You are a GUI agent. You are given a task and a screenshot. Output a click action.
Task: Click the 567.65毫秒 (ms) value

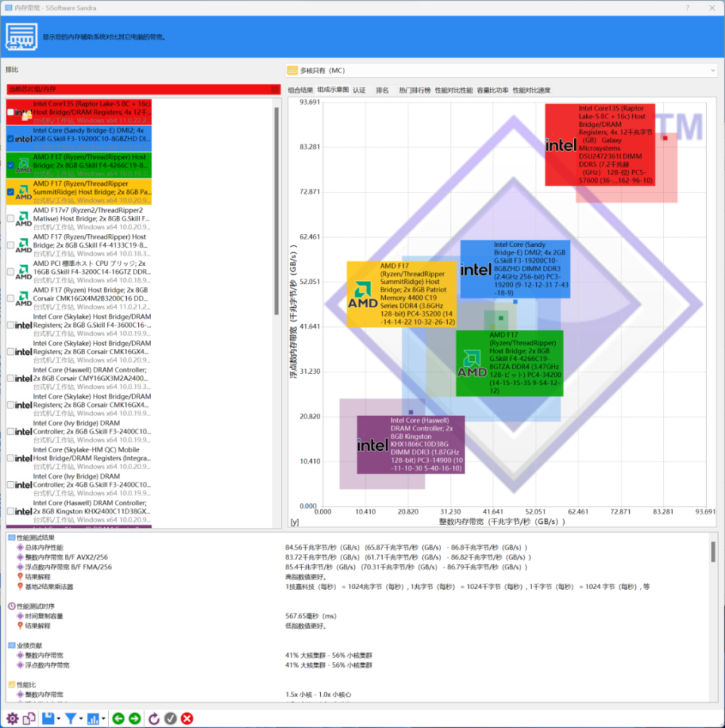[x=310, y=616]
